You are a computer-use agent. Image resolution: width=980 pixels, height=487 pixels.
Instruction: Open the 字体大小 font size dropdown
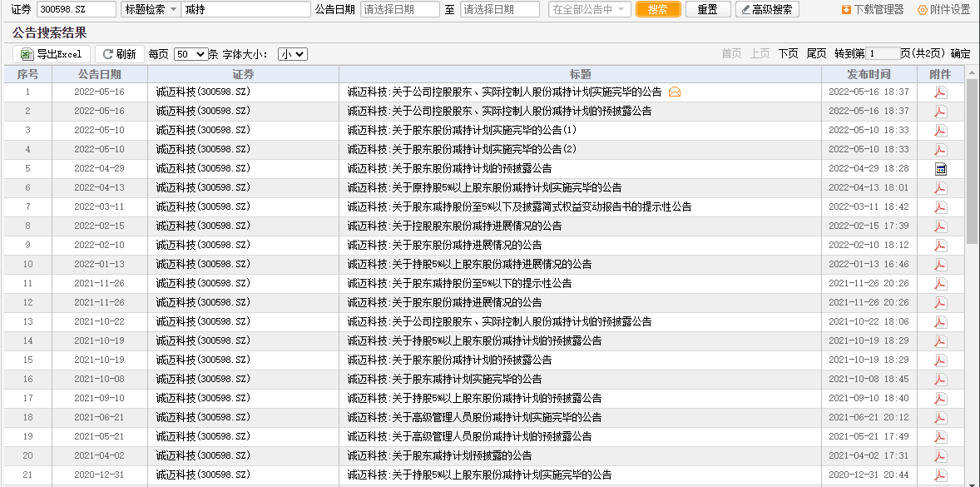293,54
